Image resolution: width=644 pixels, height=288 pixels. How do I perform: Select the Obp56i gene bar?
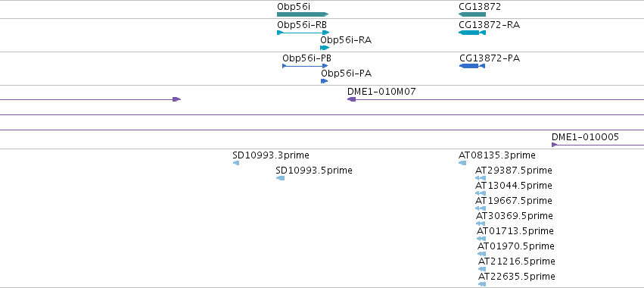[x=303, y=14]
